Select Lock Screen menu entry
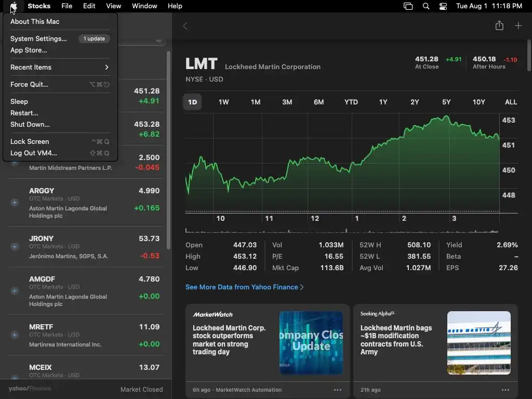The height and width of the screenshot is (399, 532). point(60,141)
